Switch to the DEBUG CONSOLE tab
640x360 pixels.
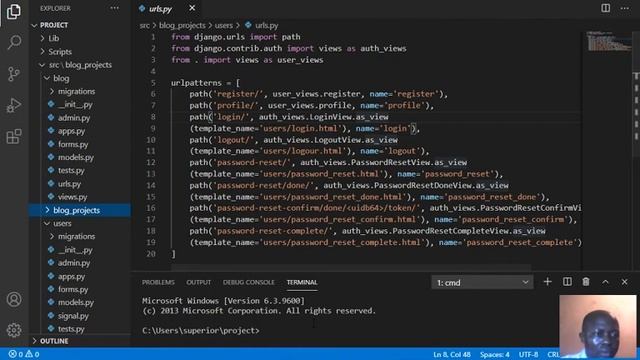tap(249, 282)
